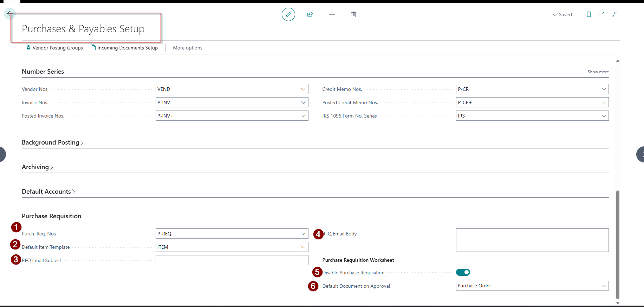Open Vendor Posting Groups menu item
644x307 pixels.
pos(55,48)
